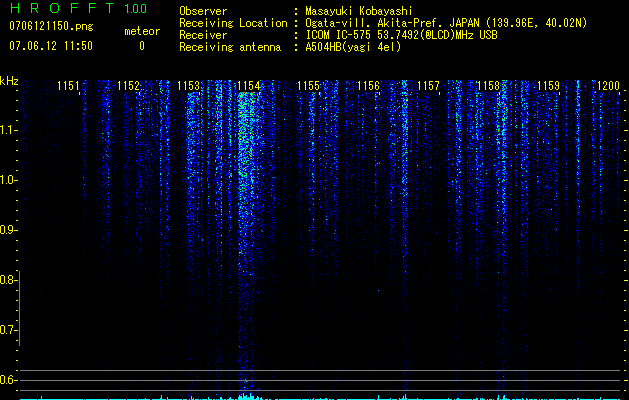The width and height of the screenshot is (629, 400).
Task: Click the Receiver value ICOM IC-575
Action: (401, 35)
